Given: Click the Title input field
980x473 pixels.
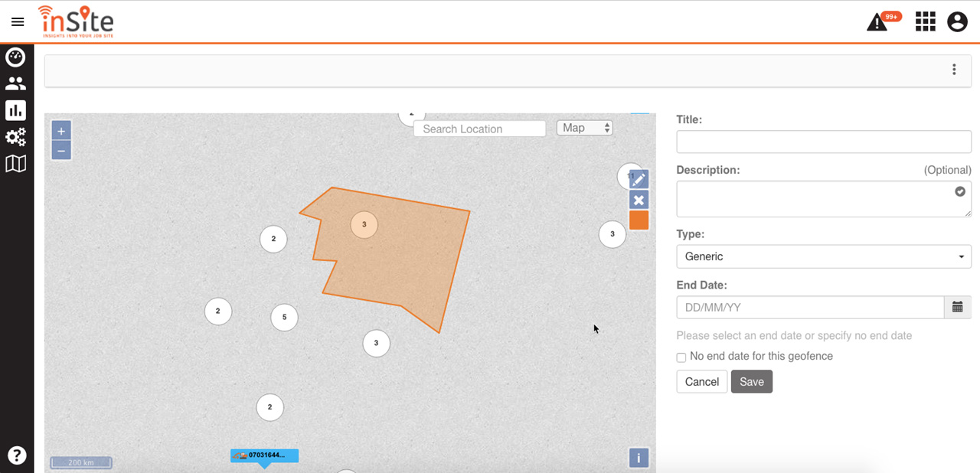Looking at the screenshot, I should click(x=823, y=142).
